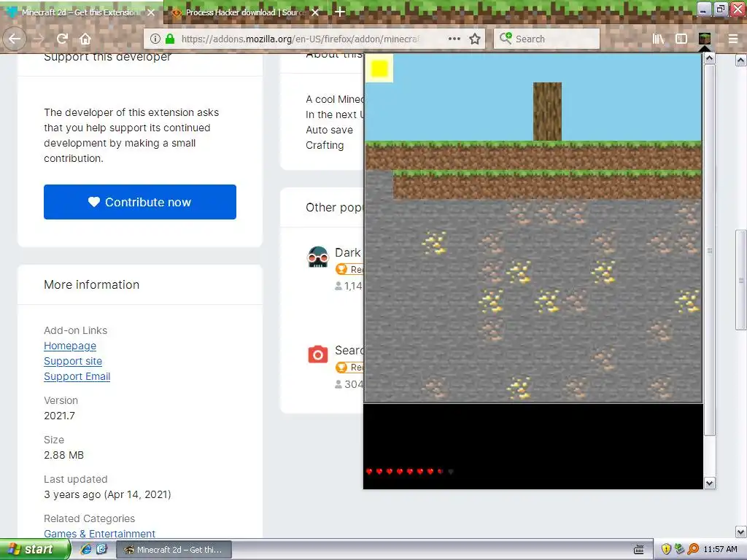Click the Search box in toolbar
This screenshot has height=560, width=747.
pyautogui.click(x=547, y=39)
